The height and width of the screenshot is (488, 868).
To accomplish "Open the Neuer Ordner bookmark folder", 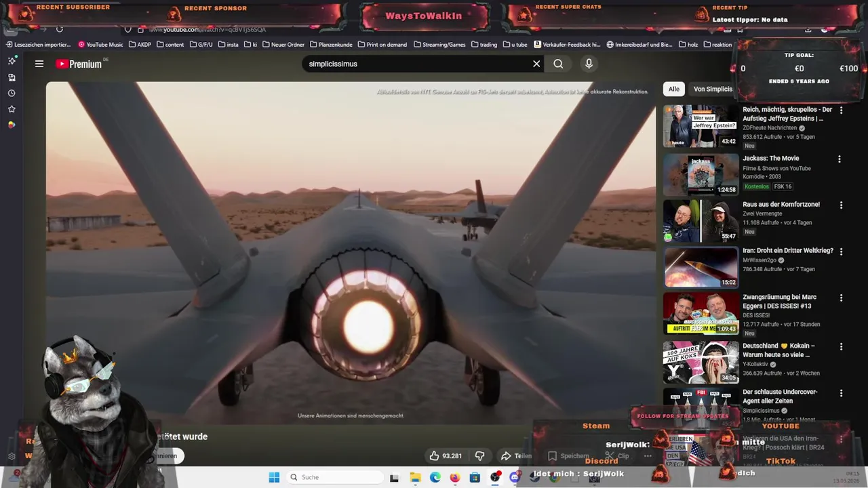I will coord(283,45).
